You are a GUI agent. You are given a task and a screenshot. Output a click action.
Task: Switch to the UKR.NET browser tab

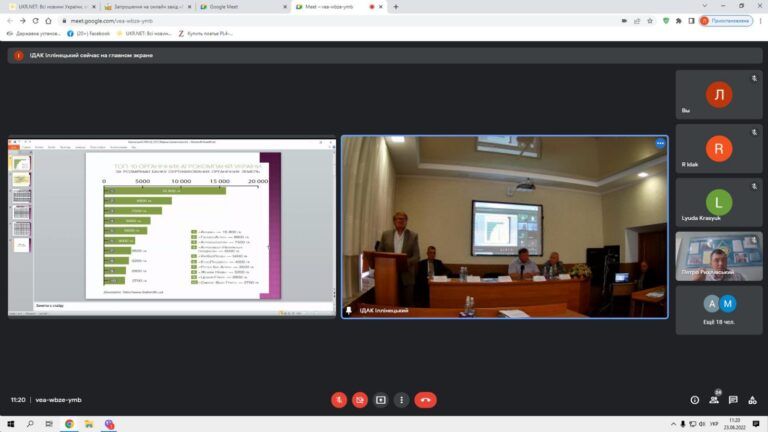click(x=45, y=6)
